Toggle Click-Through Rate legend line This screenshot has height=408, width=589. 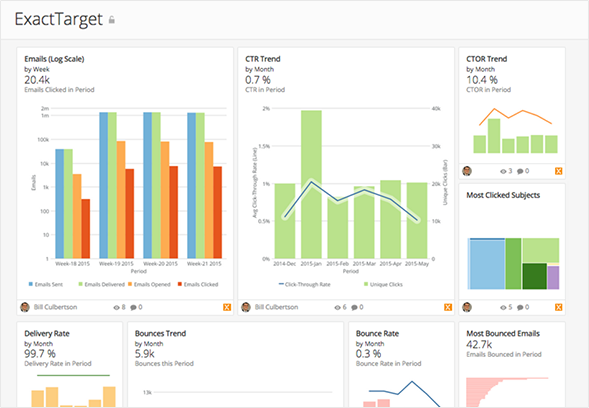(305, 284)
